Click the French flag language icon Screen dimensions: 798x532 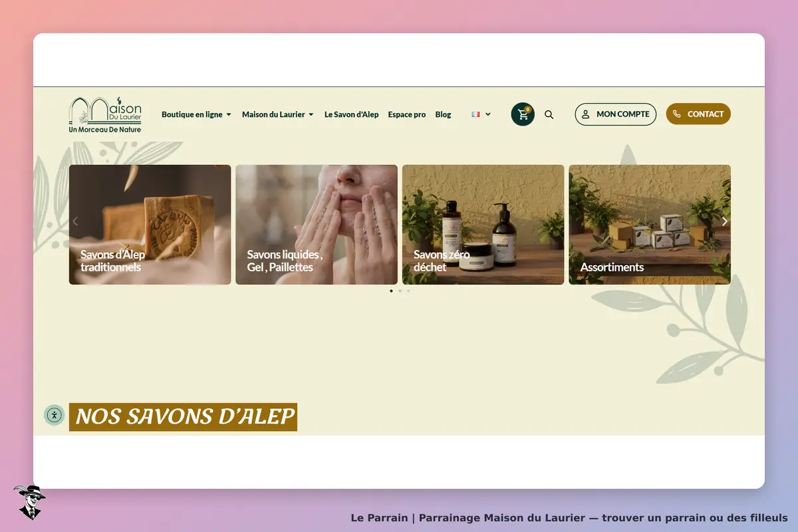(475, 114)
